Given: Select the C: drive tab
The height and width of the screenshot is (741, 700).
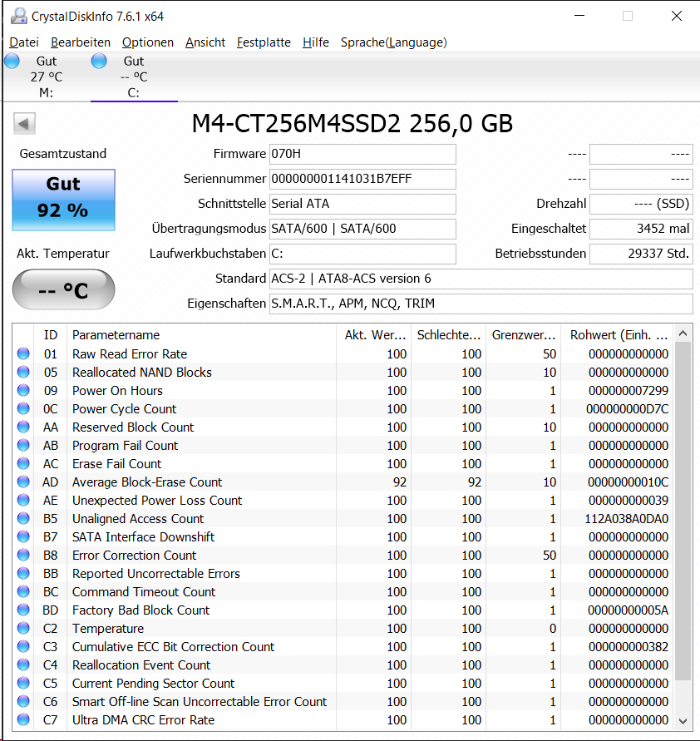Looking at the screenshot, I should (x=134, y=77).
